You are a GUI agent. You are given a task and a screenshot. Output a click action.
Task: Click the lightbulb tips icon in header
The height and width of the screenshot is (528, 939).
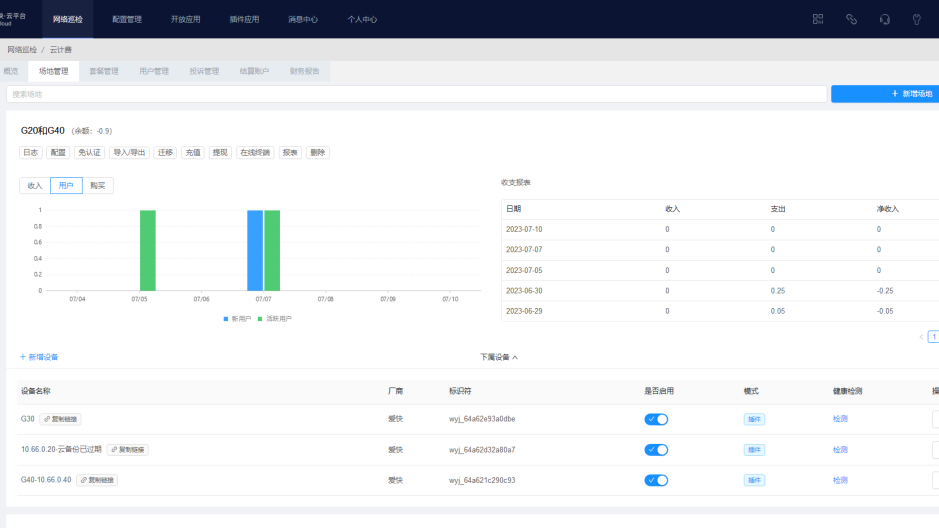916,19
